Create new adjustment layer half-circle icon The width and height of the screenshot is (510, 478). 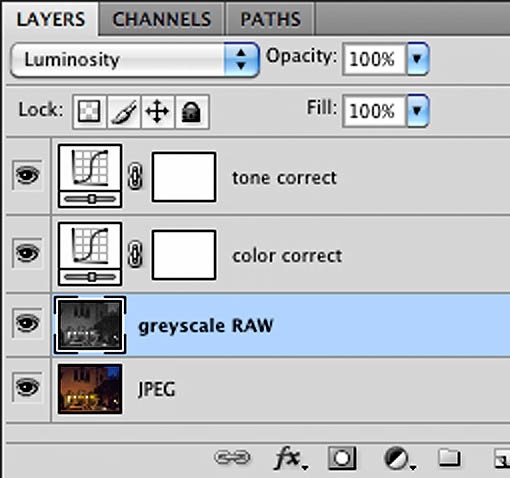click(398, 459)
